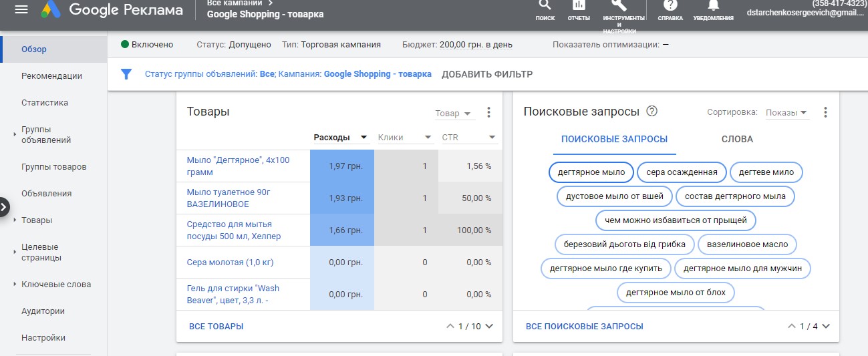Select search term chip сера осажденная
The width and height of the screenshot is (868, 356).
point(682,172)
